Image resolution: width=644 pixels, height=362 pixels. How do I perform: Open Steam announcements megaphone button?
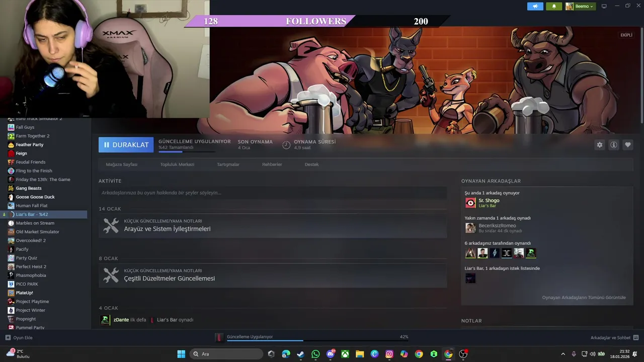click(535, 6)
